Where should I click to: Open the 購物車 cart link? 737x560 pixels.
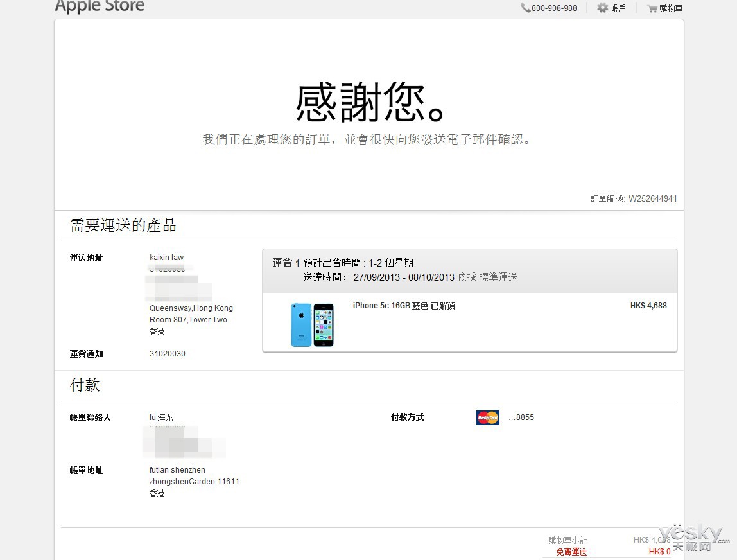click(671, 8)
